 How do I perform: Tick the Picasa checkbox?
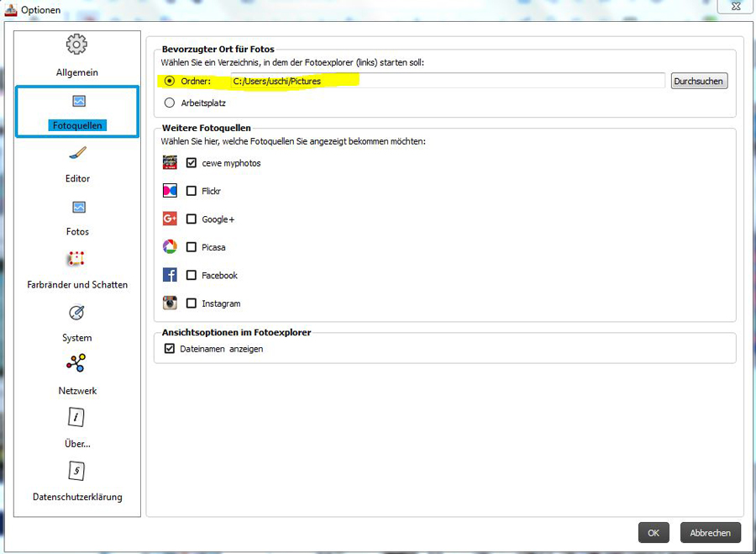(x=192, y=247)
